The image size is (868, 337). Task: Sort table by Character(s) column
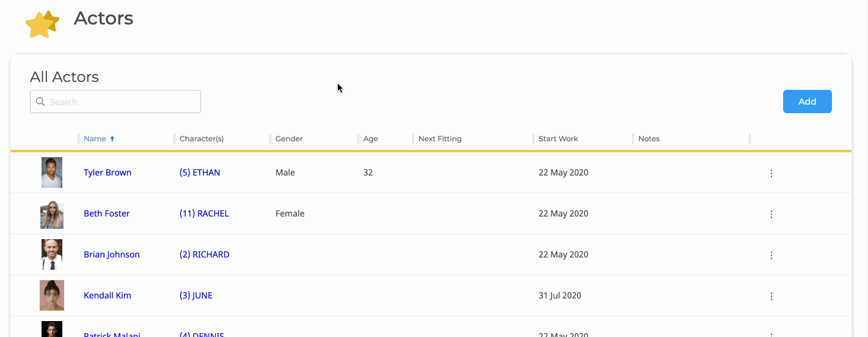click(x=202, y=139)
